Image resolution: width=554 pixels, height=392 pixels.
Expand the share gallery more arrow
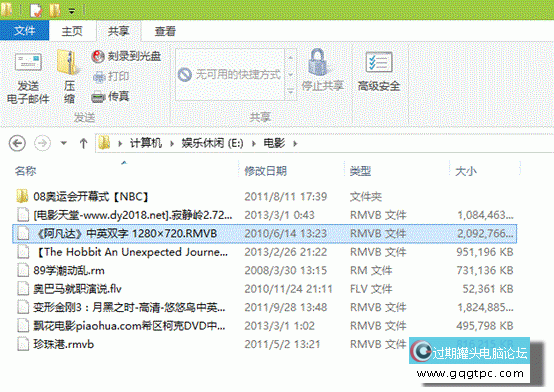tap(290, 92)
